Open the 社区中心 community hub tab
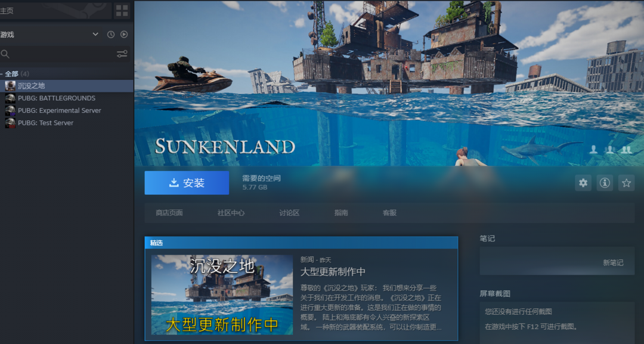The width and height of the screenshot is (644, 344). (x=231, y=213)
